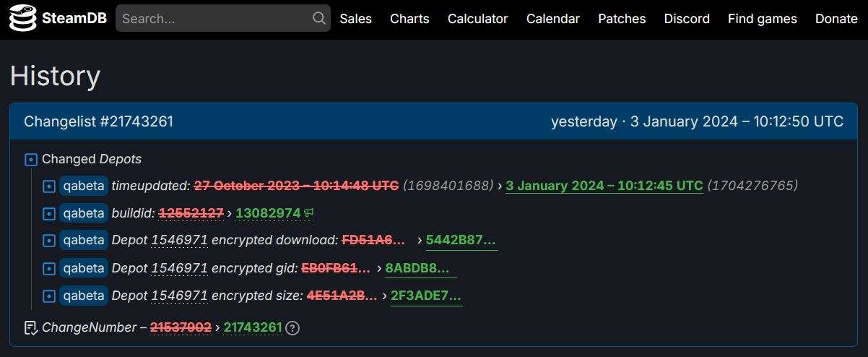The image size is (868, 357).
Task: Click the square icon beside Changed Depots
Action: (31, 160)
